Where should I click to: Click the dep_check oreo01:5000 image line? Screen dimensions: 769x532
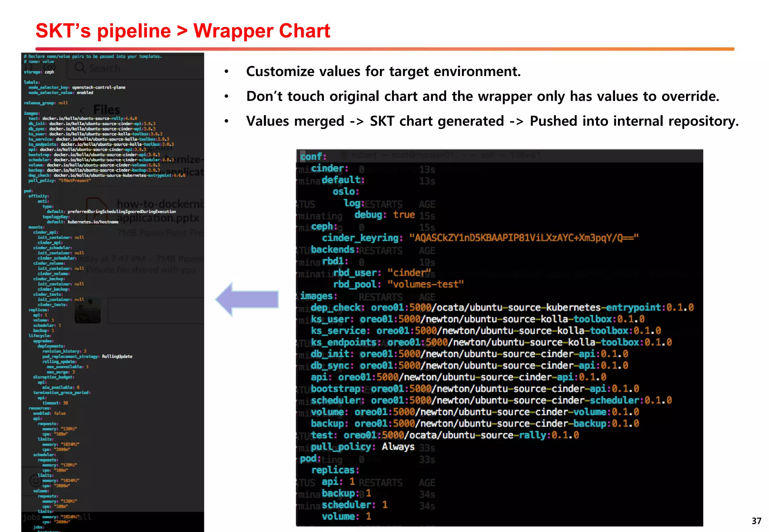point(502,308)
